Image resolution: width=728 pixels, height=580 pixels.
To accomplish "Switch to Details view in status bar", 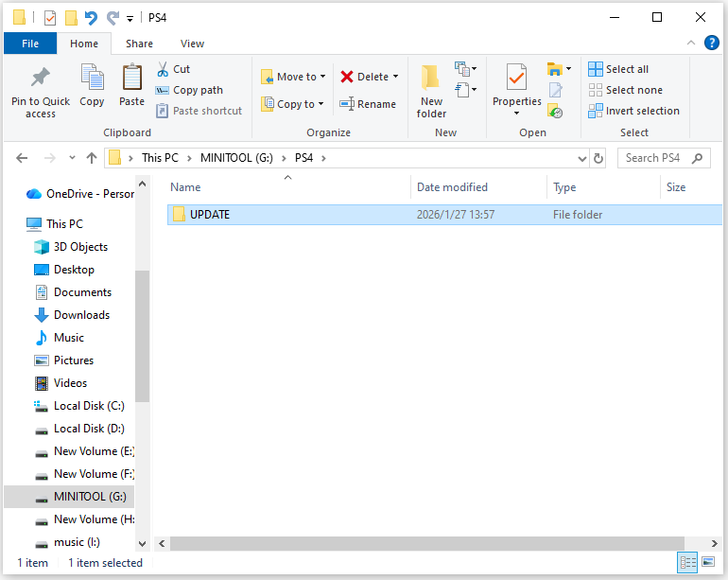I will pyautogui.click(x=687, y=562).
